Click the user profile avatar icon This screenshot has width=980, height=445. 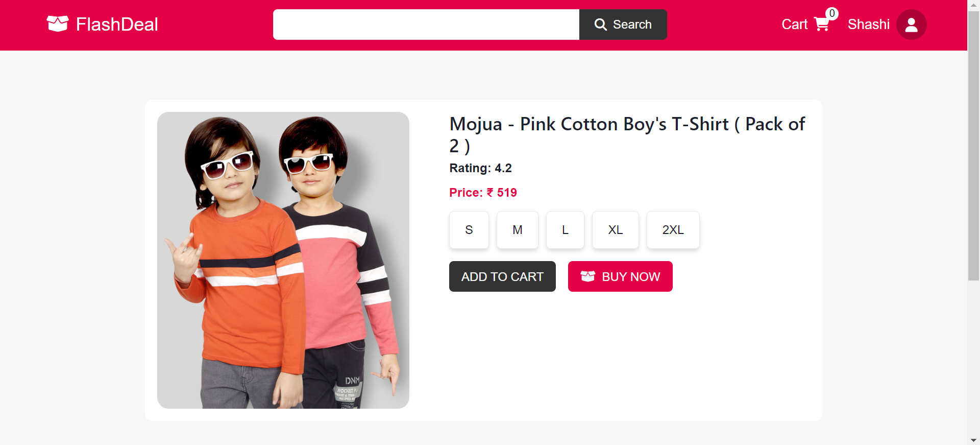tap(911, 25)
